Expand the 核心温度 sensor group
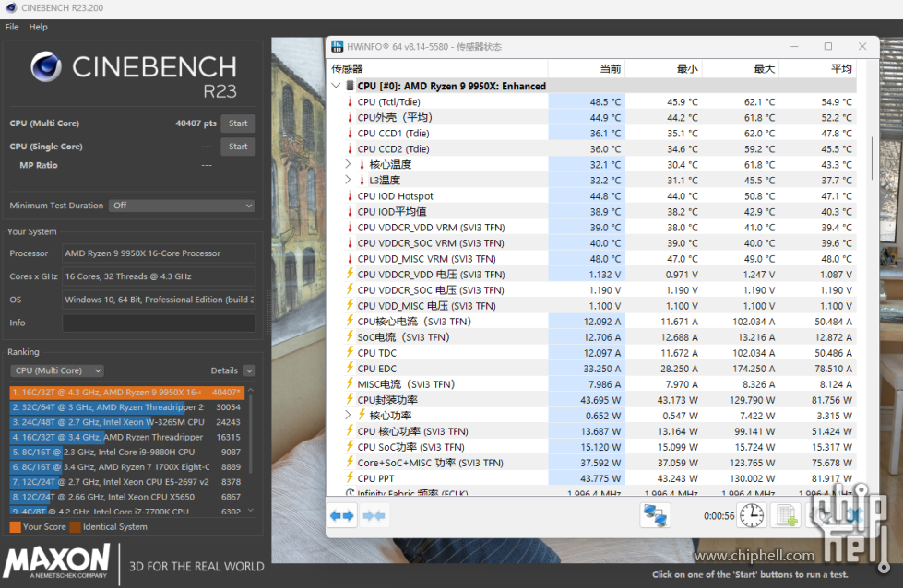This screenshot has width=903, height=588. click(x=348, y=164)
